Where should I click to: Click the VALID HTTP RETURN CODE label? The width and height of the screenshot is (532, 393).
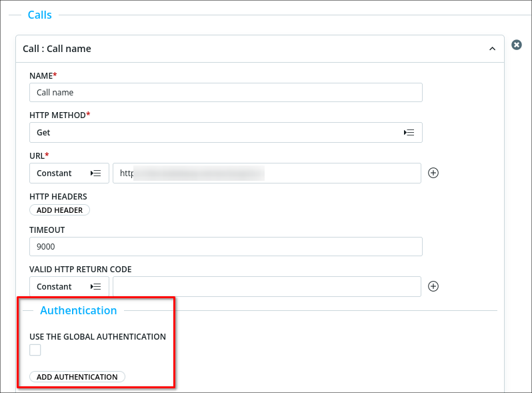tap(81, 270)
